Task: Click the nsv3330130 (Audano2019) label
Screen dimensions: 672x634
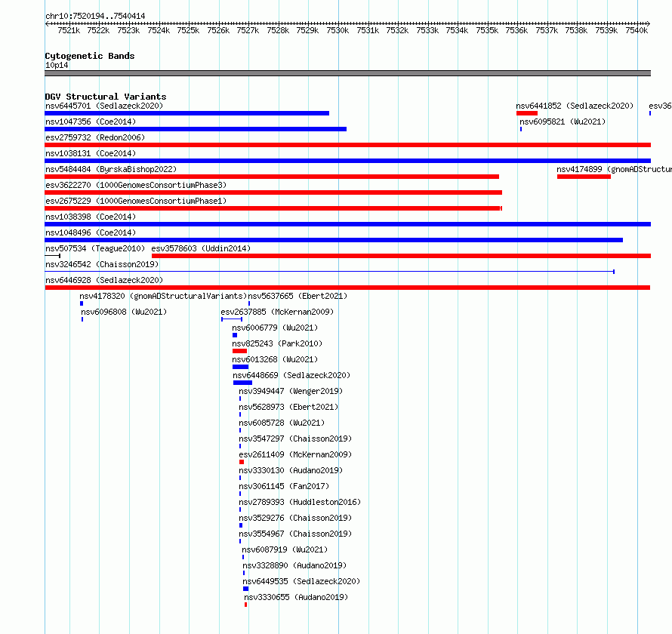Action: pos(291,470)
